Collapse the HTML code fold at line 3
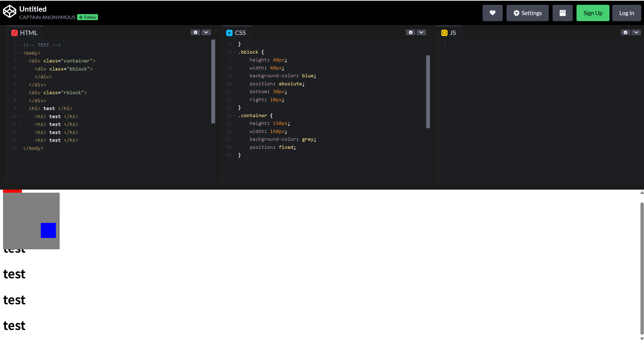 [20, 61]
